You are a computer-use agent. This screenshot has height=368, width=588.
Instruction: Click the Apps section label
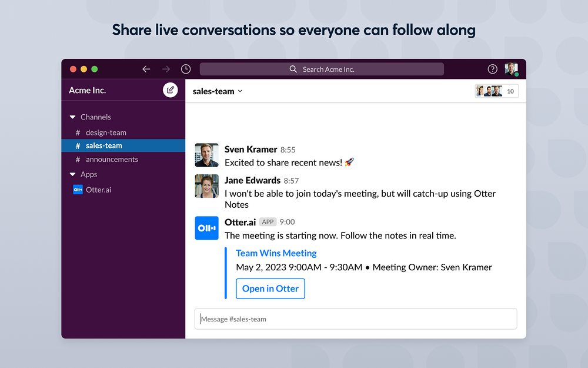pyautogui.click(x=89, y=174)
